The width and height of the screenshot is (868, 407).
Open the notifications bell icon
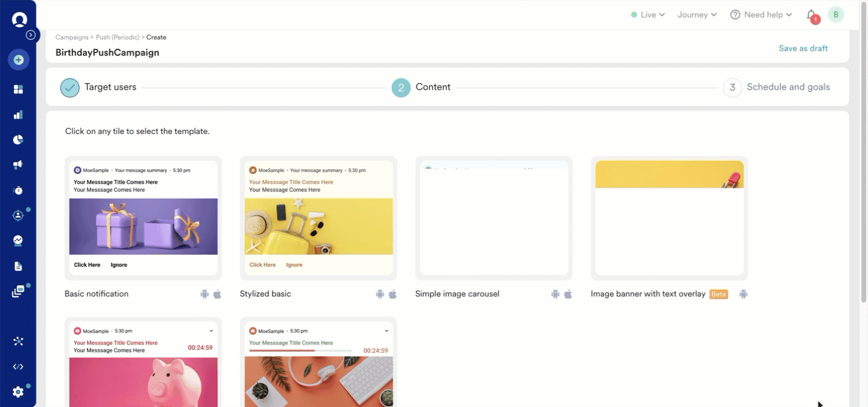[812, 15]
